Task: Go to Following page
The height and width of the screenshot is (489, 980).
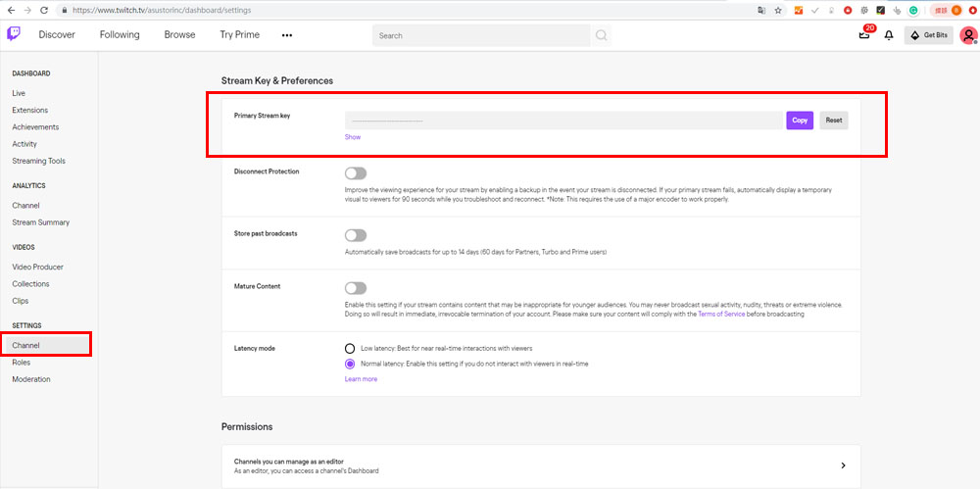Action: pyautogui.click(x=120, y=35)
